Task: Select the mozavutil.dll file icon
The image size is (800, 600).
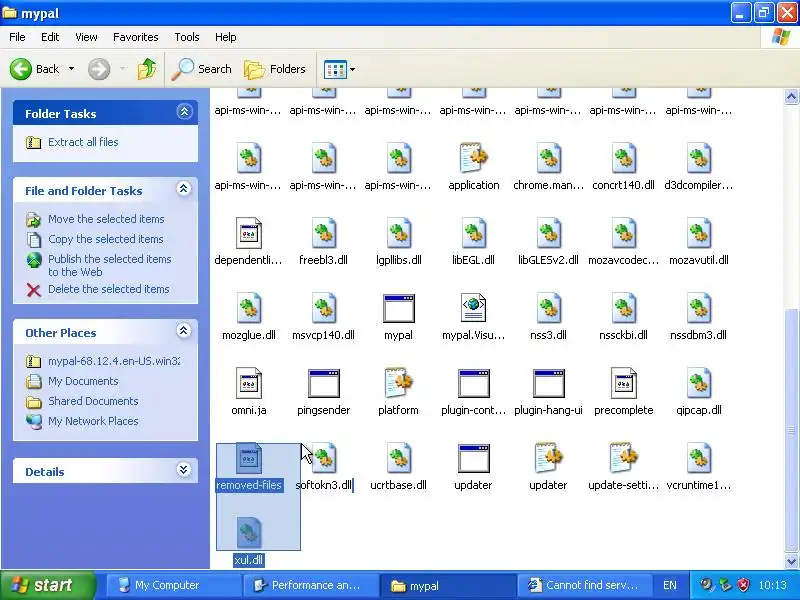Action: point(698,234)
